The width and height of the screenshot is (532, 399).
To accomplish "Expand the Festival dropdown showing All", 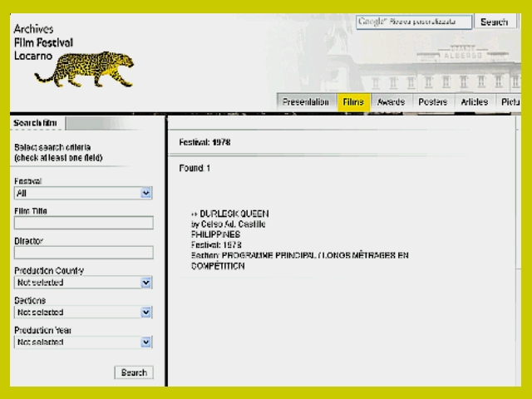I will pyautogui.click(x=83, y=193).
